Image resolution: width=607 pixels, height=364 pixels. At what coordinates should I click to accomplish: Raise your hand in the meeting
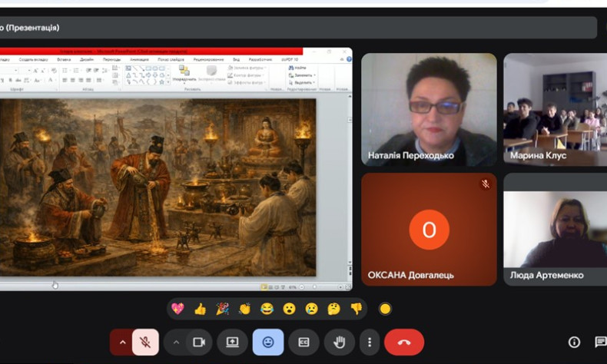click(339, 342)
